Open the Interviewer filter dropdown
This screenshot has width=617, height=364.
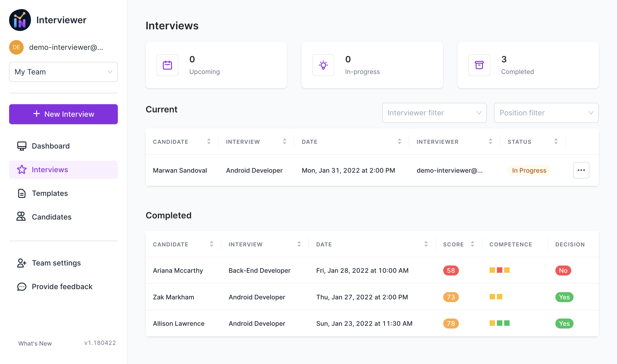434,113
